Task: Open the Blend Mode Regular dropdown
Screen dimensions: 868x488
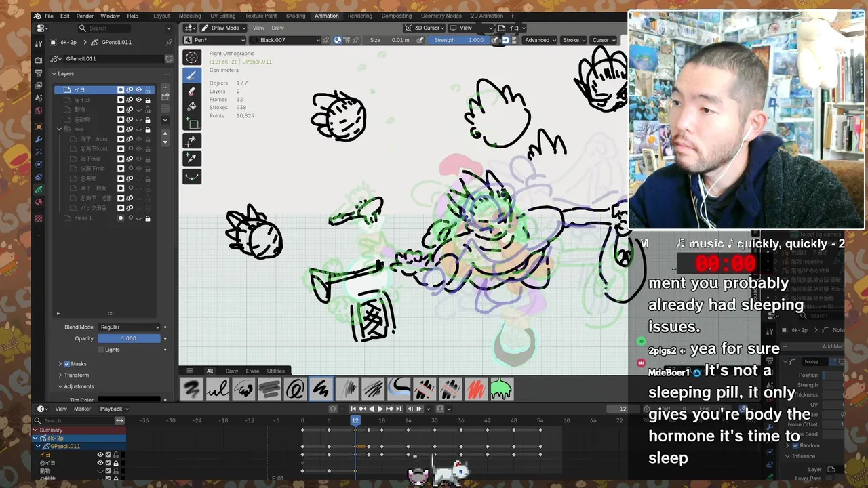Action: point(129,327)
